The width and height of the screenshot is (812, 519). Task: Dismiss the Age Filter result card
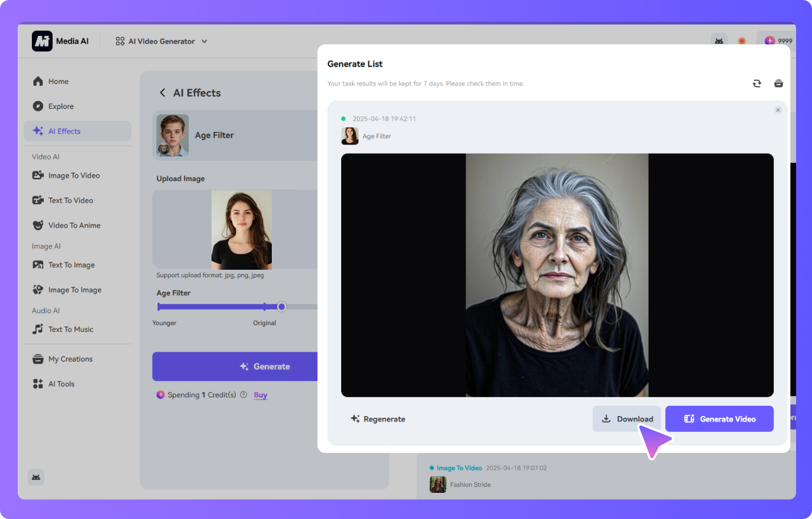point(778,110)
